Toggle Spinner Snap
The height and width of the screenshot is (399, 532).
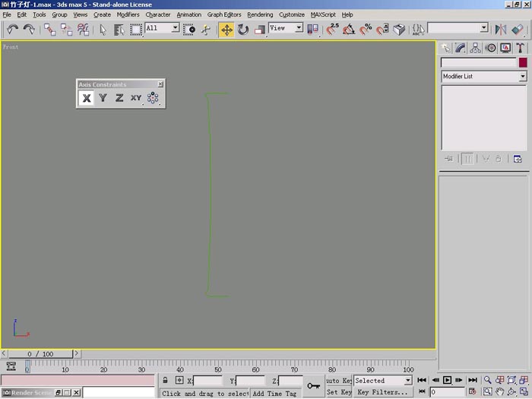382,30
